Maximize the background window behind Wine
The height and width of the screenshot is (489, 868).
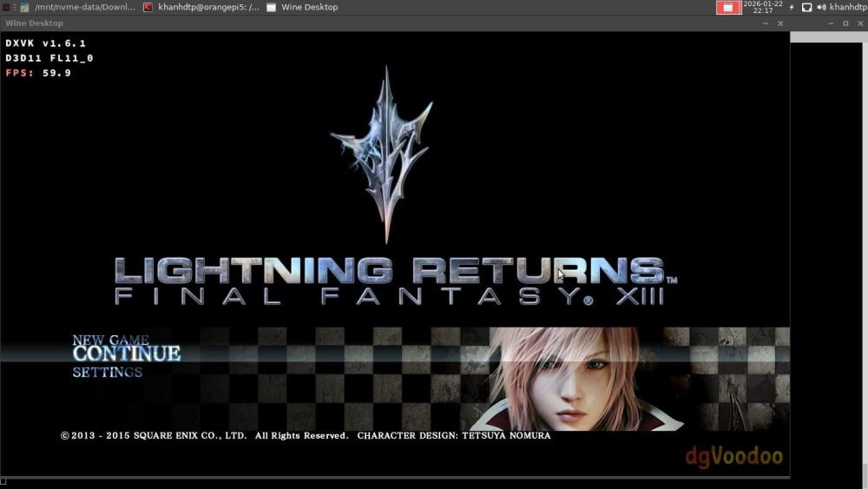845,23
